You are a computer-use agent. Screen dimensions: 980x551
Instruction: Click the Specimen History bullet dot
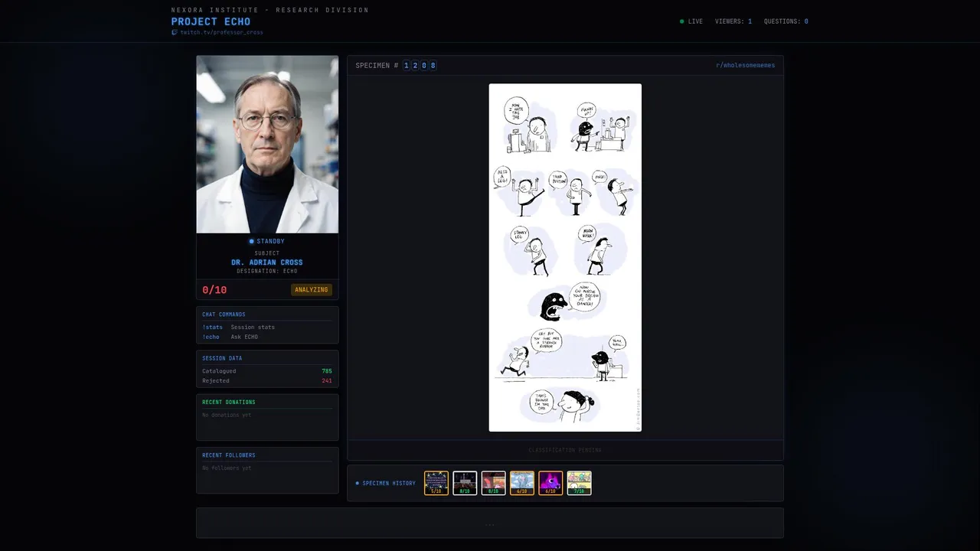(x=358, y=483)
